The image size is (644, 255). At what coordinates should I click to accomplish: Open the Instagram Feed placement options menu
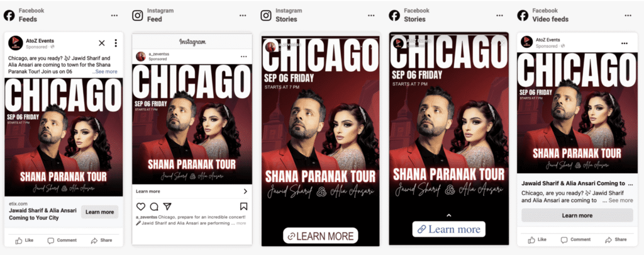point(243,16)
